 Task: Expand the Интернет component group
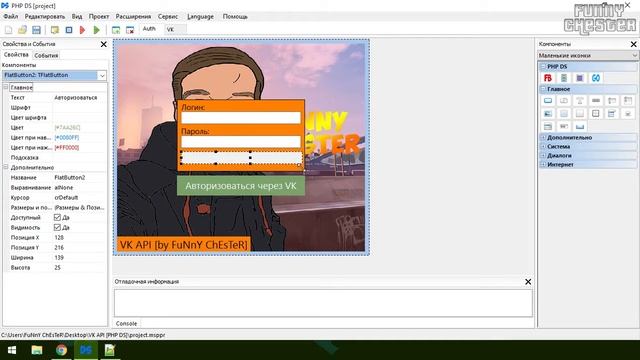(x=543, y=164)
